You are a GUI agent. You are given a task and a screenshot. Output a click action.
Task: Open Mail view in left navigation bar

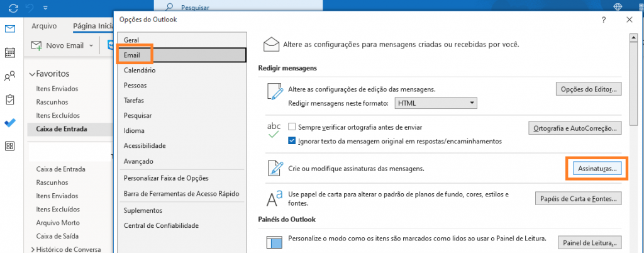pyautogui.click(x=10, y=29)
